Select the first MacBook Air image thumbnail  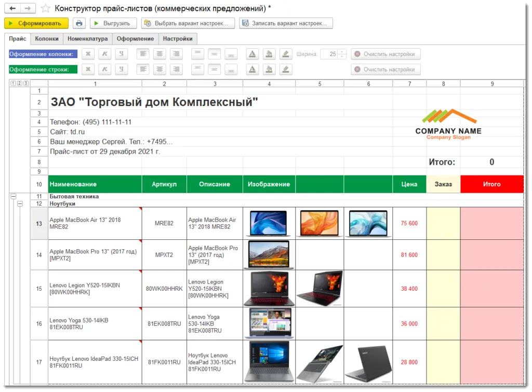269,223
